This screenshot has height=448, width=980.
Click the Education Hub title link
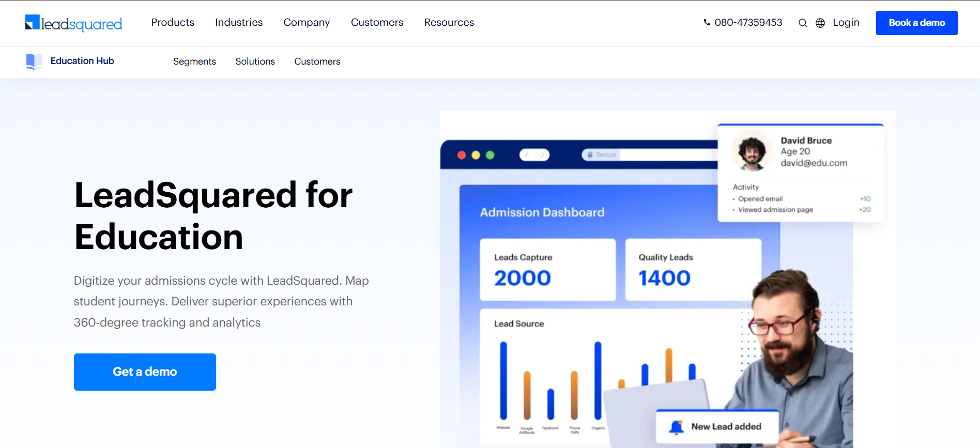click(x=82, y=61)
